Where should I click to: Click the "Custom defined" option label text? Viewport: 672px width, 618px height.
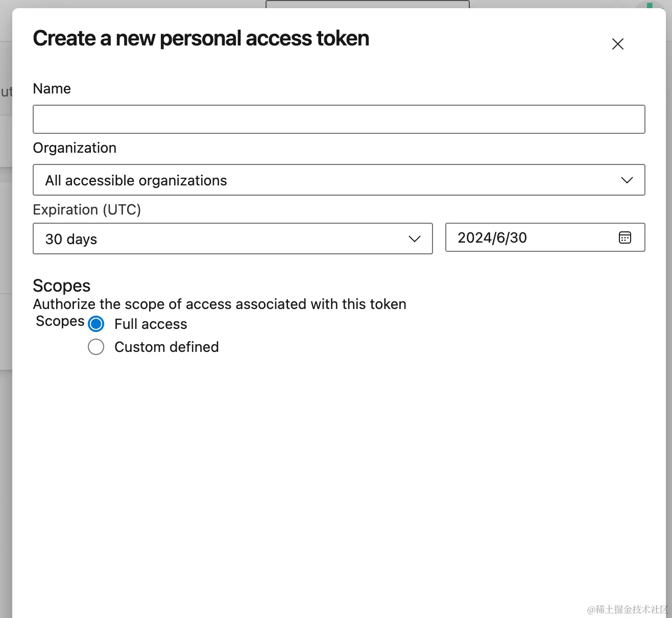click(166, 347)
